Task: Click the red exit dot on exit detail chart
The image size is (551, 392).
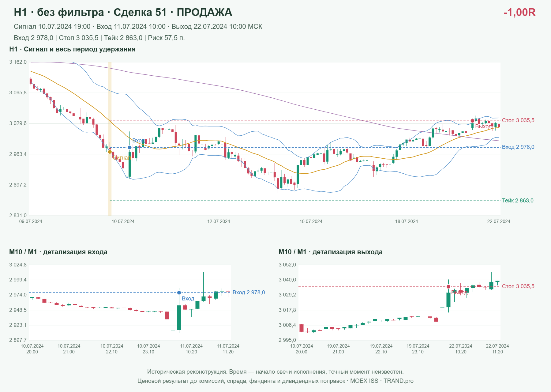Action: (x=448, y=287)
